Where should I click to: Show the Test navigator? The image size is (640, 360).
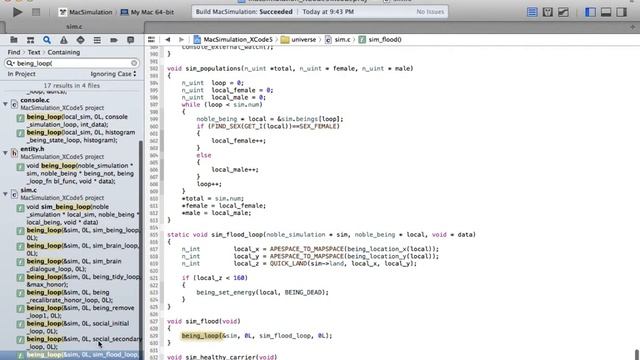pyautogui.click(x=80, y=40)
